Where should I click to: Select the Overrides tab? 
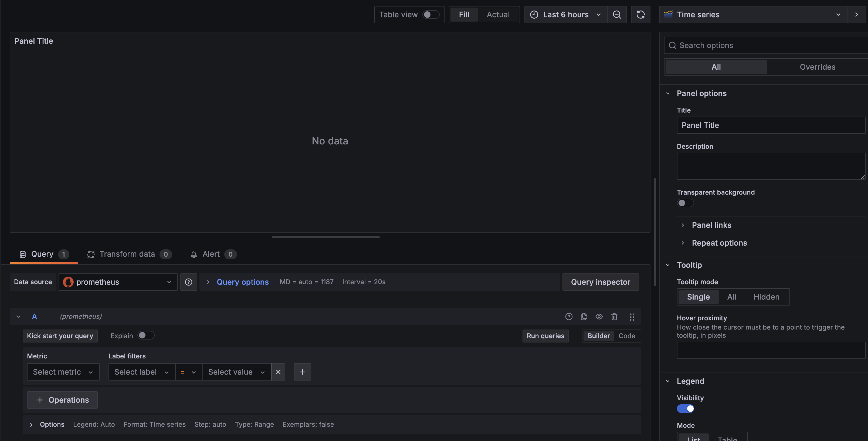point(818,67)
